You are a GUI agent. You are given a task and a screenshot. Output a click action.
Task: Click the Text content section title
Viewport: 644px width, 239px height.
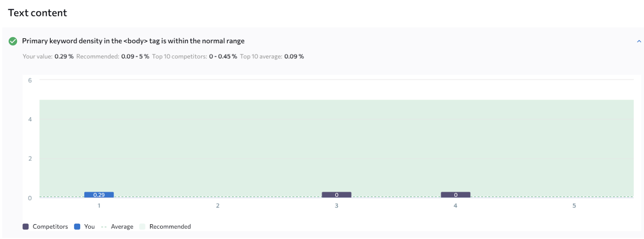pos(38,13)
